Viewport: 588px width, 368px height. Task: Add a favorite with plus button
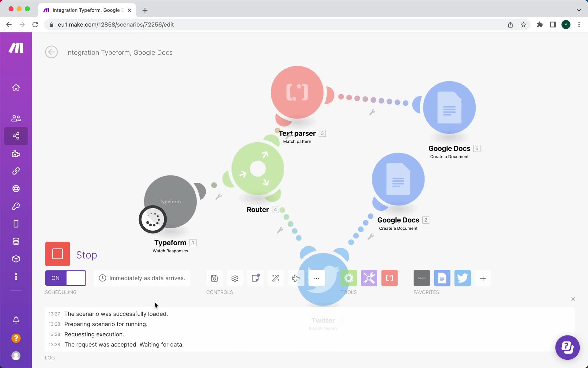483,278
